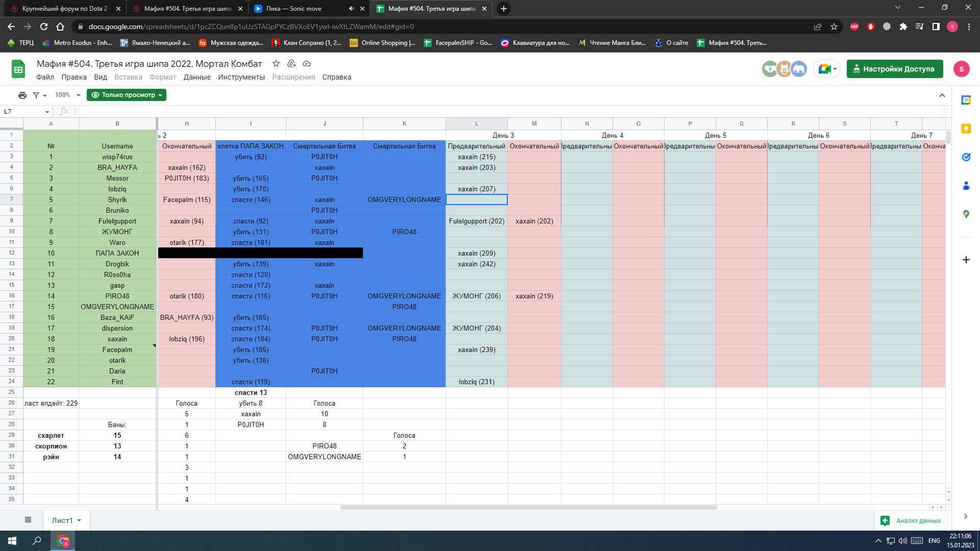
Task: Click the move to folder icon
Action: [x=291, y=63]
